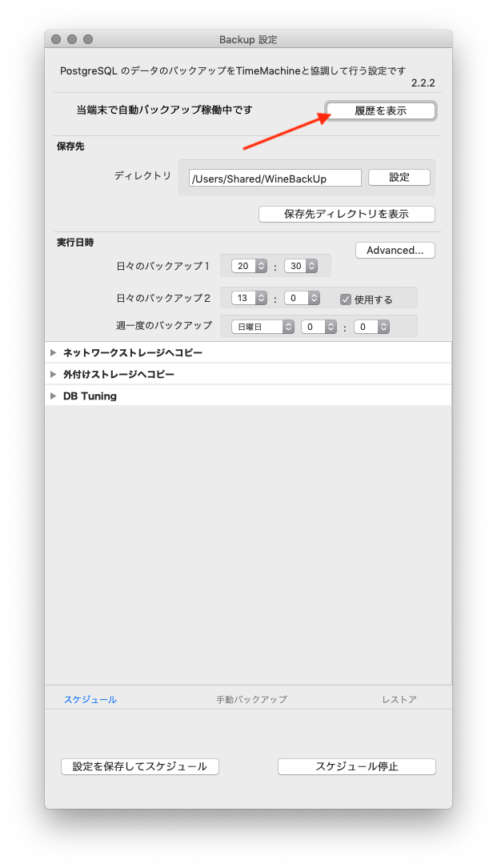
Task: Click 設定を保存してスケジュール button
Action: [x=140, y=766]
